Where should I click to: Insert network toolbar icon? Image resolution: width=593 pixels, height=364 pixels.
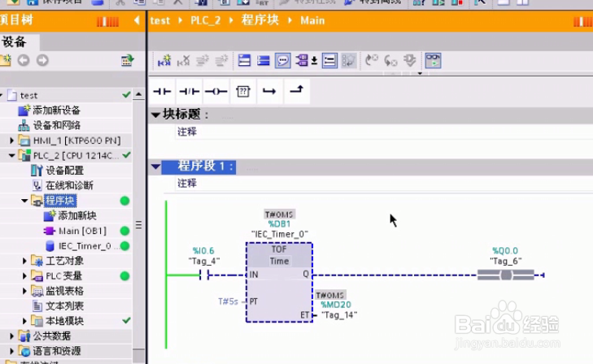(164, 60)
